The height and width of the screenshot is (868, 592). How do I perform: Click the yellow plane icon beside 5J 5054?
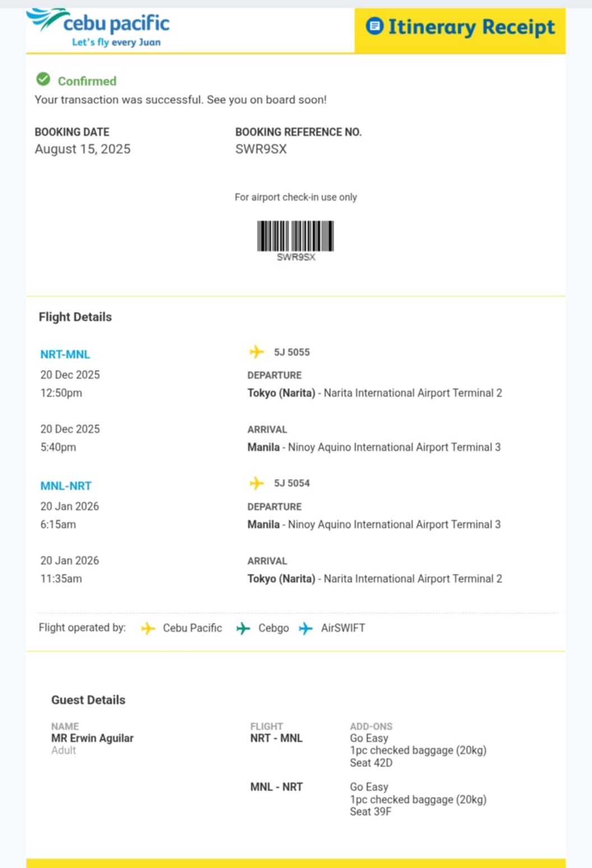tap(256, 483)
